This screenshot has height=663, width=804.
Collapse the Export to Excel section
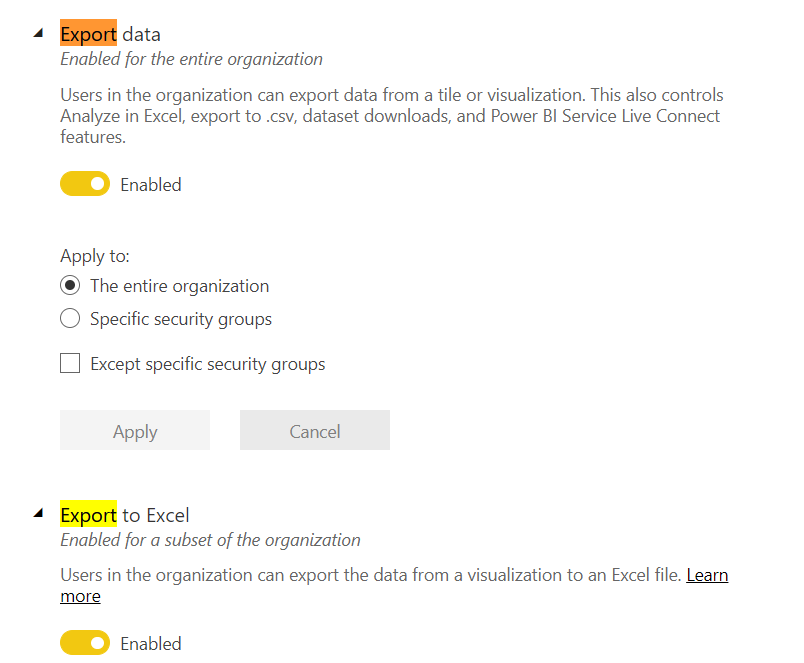(x=38, y=513)
